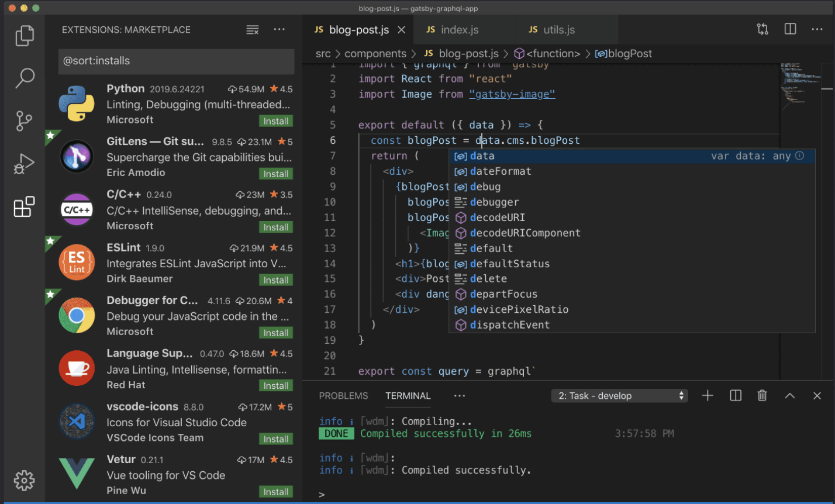Open the Search view in activity bar
Image resolution: width=835 pixels, height=504 pixels.
(x=24, y=78)
